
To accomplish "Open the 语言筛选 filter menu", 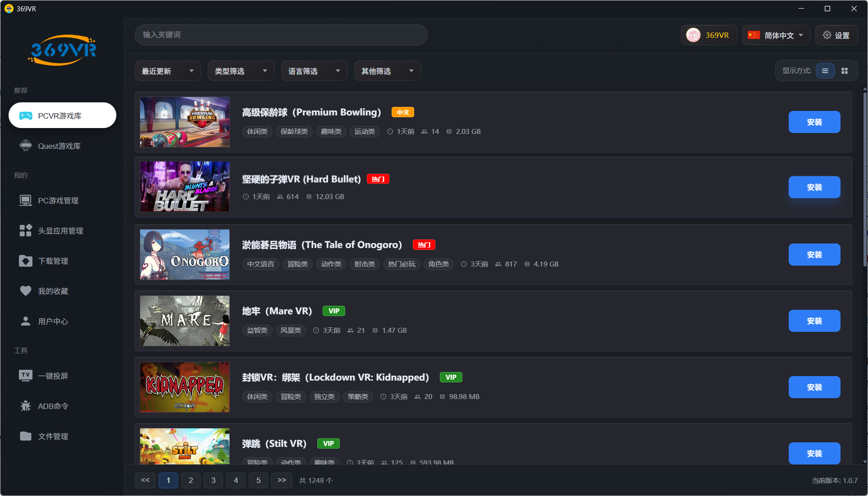I will pyautogui.click(x=314, y=70).
